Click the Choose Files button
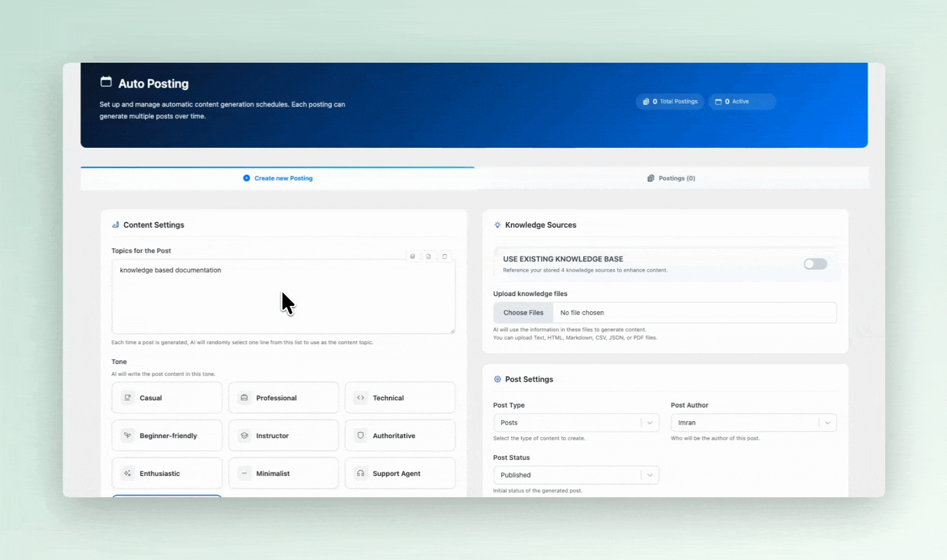Image resolution: width=947 pixels, height=560 pixels. (523, 312)
